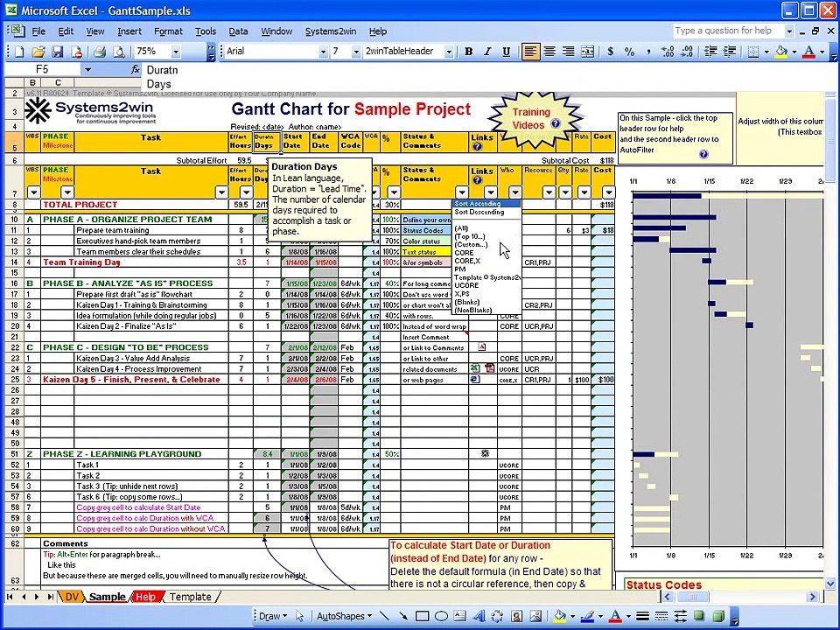
Task: Insert Clip Art from the Drawing toolbar
Action: point(516,616)
